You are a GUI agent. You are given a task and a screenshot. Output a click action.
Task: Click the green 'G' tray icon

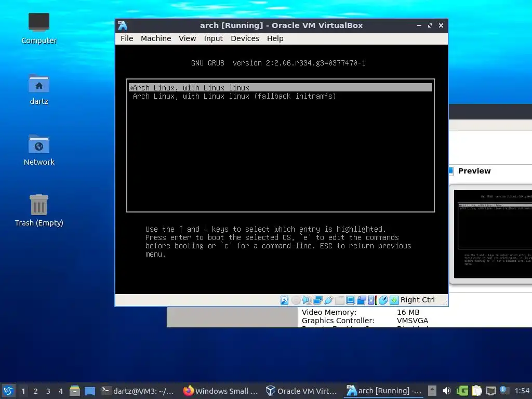point(462,391)
